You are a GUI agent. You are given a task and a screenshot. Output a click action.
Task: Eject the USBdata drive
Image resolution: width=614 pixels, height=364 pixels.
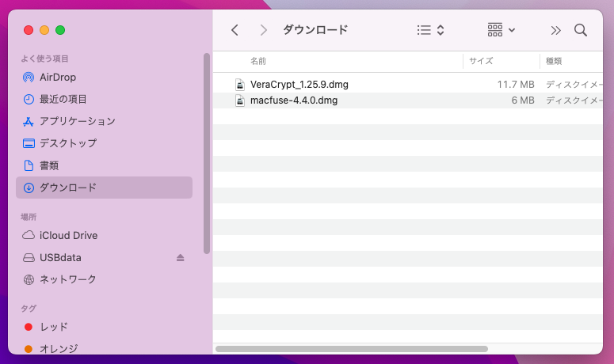[180, 258]
